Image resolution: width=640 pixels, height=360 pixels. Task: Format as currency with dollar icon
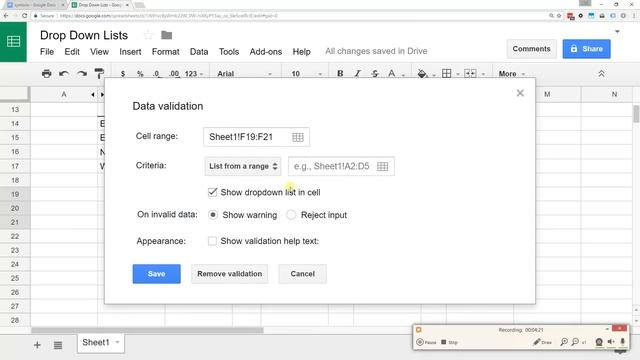click(x=123, y=74)
